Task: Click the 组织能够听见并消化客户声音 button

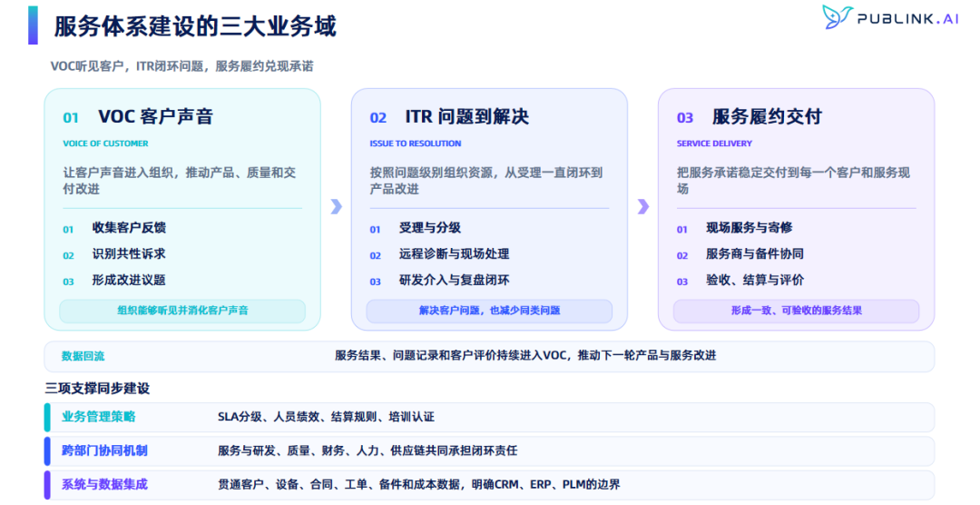Action: 182,311
